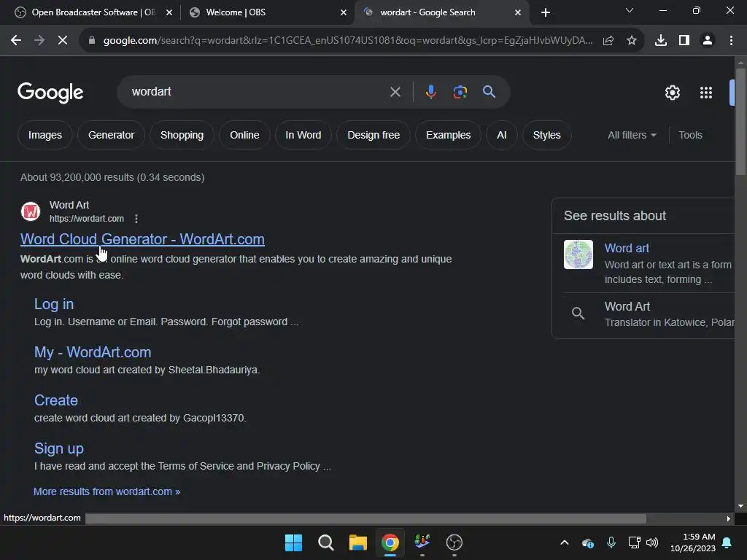
Task: Open Chrome downloads
Action: pyautogui.click(x=661, y=41)
